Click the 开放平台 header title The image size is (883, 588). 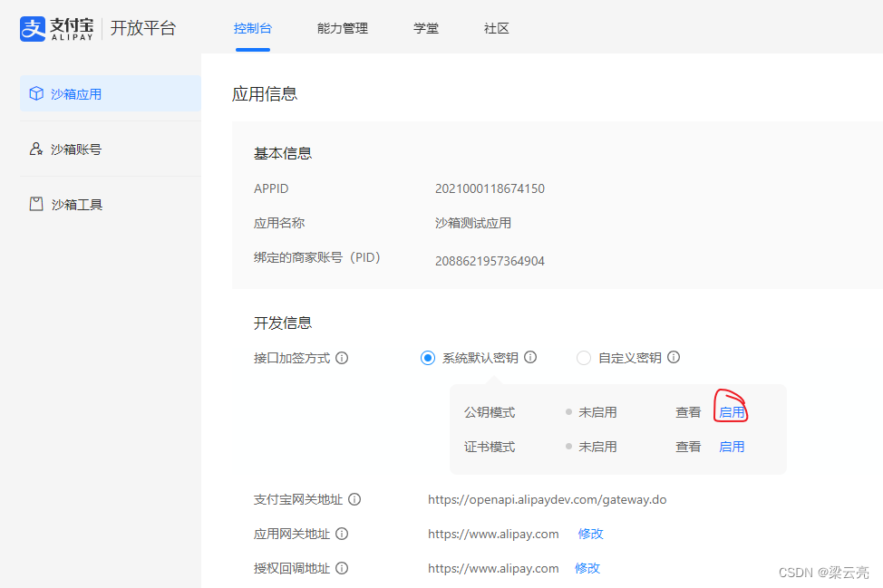(x=143, y=28)
